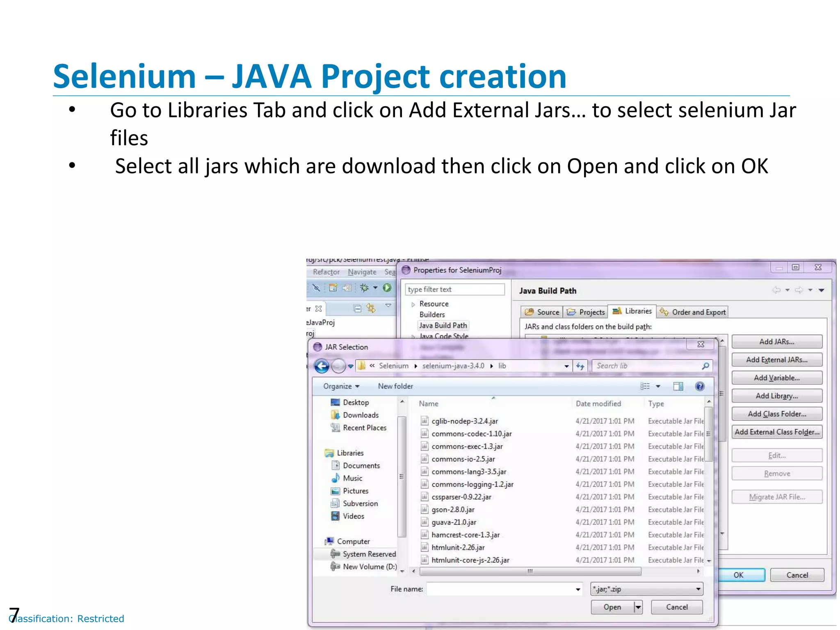Open New Volume (D:) drive

pos(364,567)
